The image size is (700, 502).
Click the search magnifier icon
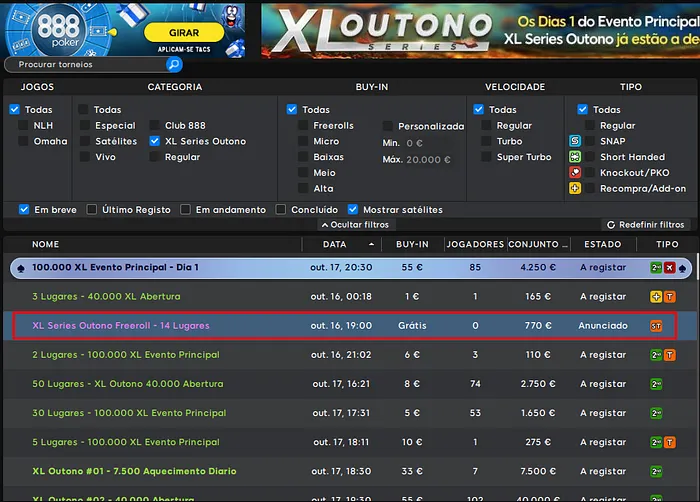[174, 65]
